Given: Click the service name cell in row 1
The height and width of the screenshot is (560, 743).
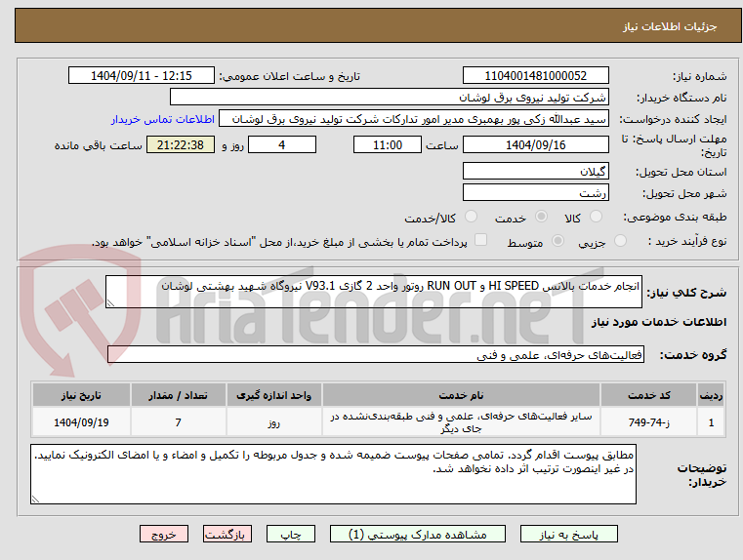Looking at the screenshot, I should [x=461, y=422].
